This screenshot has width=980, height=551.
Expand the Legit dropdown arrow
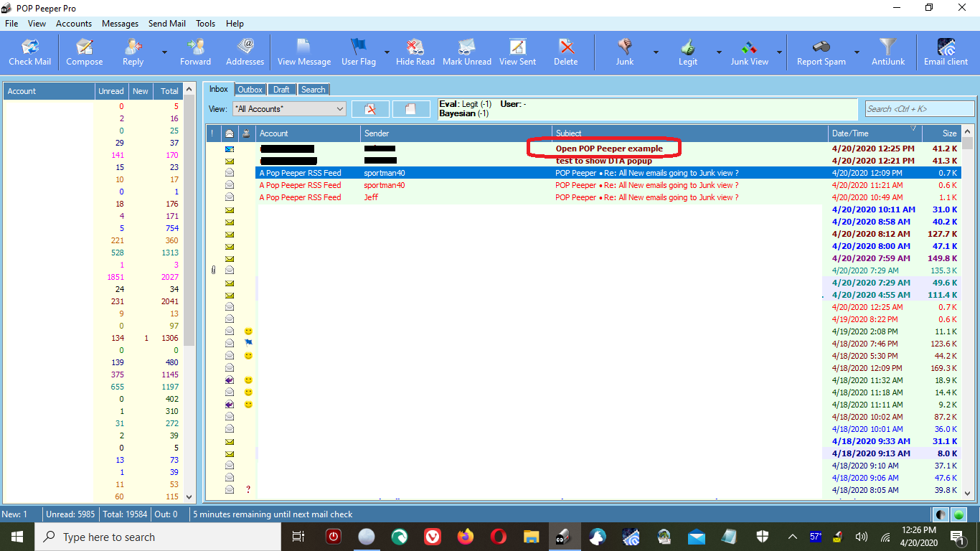(x=719, y=52)
